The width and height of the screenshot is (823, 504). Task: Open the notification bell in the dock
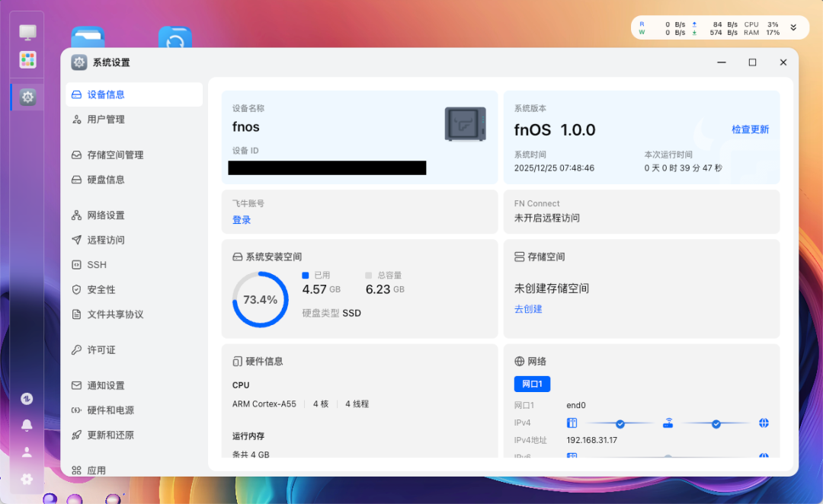tap(27, 425)
